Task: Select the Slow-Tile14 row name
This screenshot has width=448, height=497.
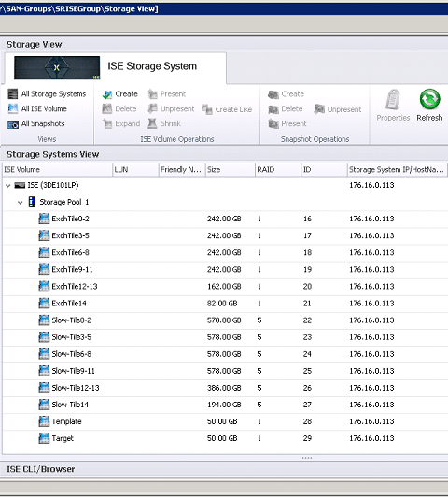Action: (70, 405)
